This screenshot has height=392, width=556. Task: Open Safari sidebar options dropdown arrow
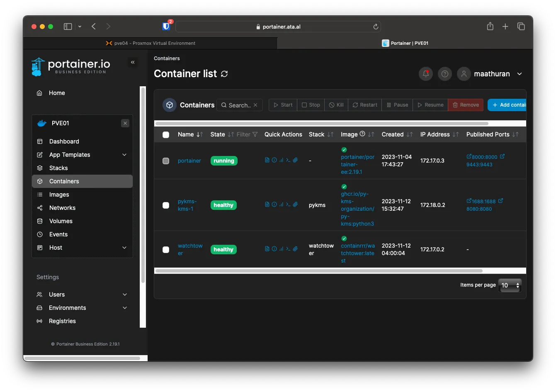(80, 27)
